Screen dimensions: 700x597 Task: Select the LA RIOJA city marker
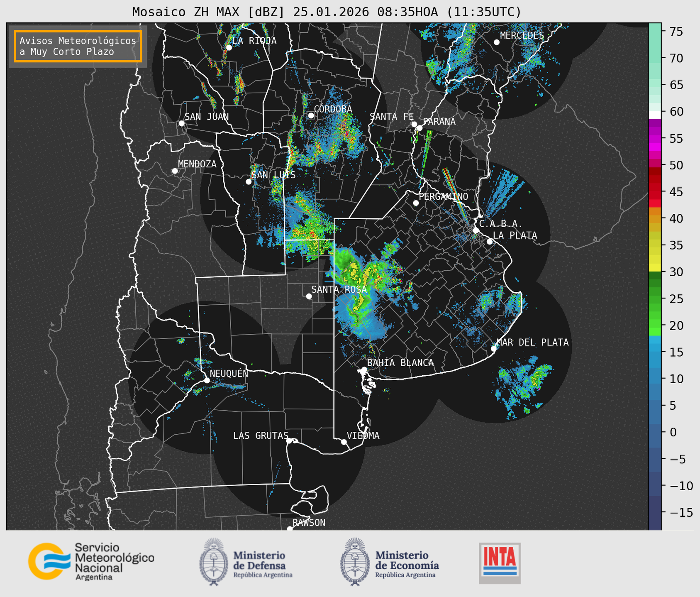click(x=229, y=47)
